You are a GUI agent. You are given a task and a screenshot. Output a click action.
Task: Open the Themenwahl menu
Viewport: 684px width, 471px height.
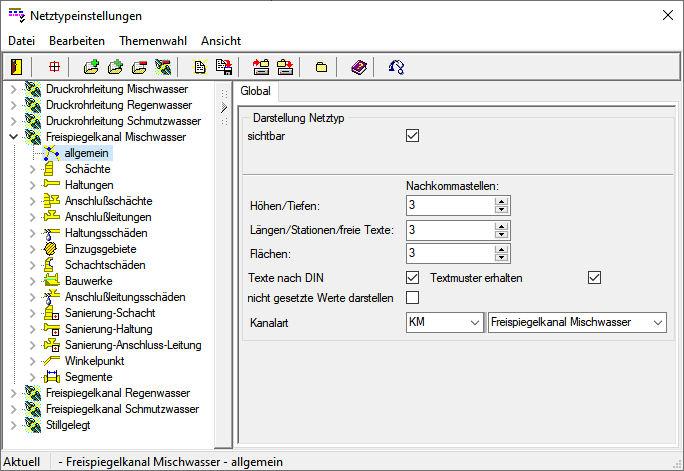(152, 41)
